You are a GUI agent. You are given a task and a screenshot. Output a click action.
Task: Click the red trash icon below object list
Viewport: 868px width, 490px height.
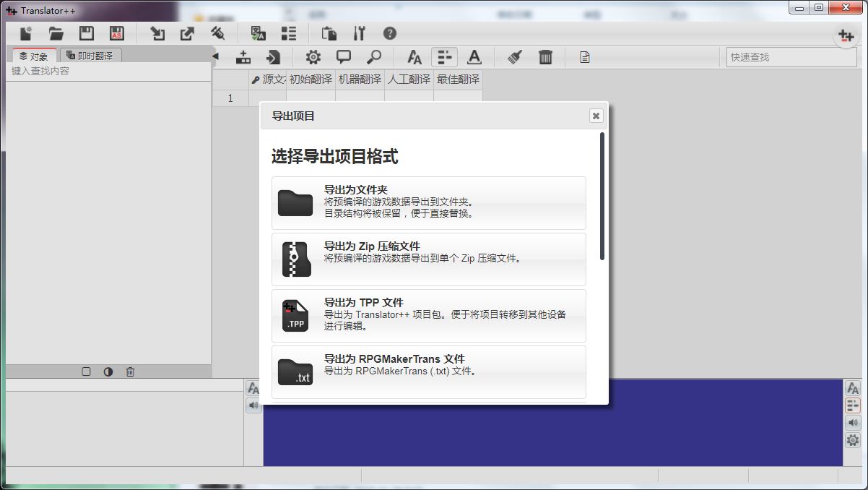[130, 371]
